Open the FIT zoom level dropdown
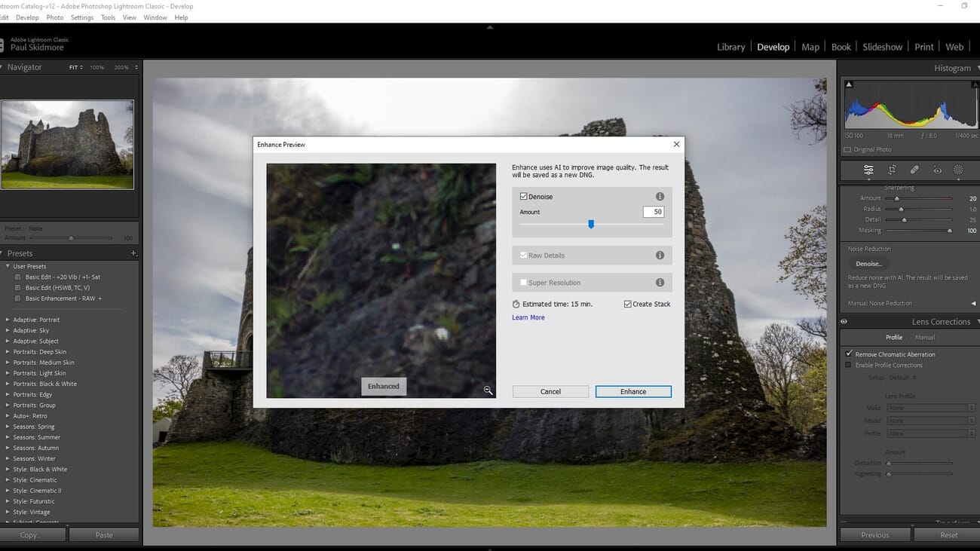 (74, 67)
